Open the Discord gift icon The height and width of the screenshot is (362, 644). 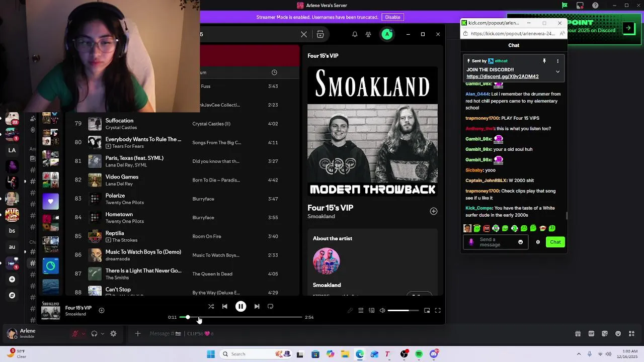coord(578,333)
